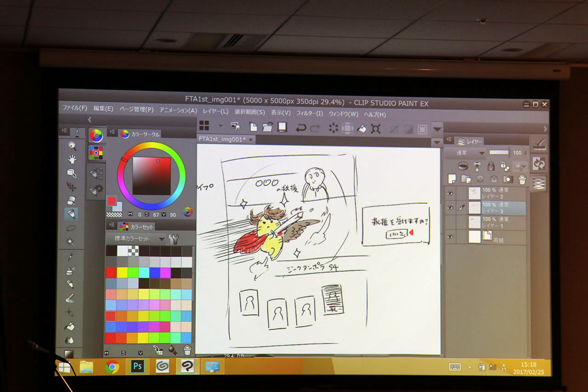Toggle Lock Transparent Pixels
The height and width of the screenshot is (392, 588).
point(505,166)
